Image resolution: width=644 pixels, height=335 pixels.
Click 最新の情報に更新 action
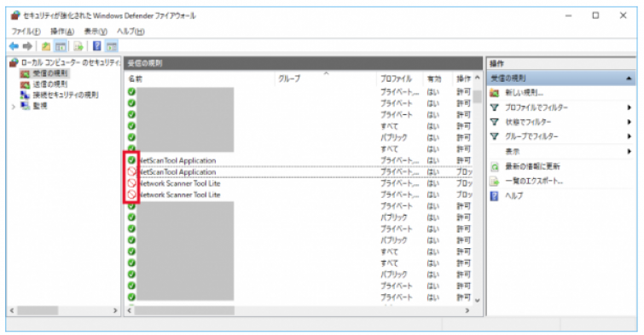coord(532,166)
